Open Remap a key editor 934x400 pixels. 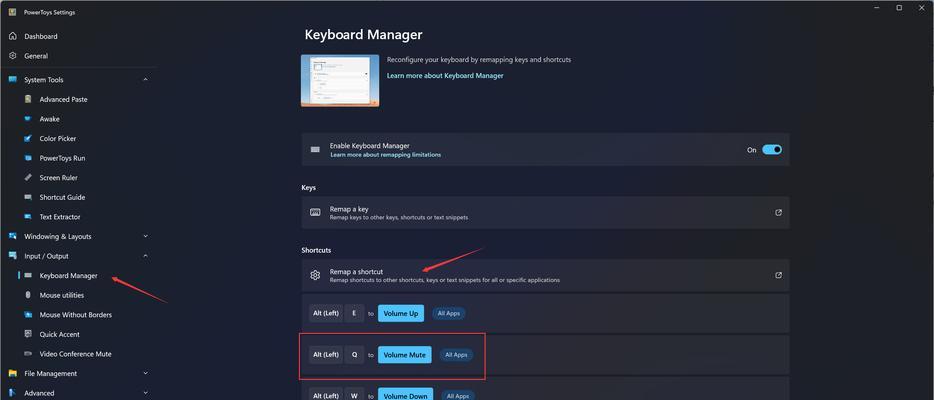[x=545, y=213]
